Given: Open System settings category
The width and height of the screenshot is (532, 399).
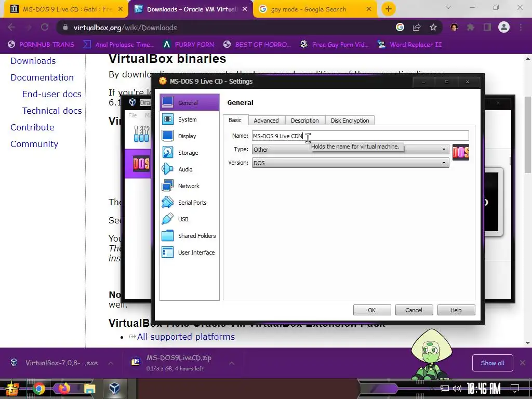Looking at the screenshot, I should [189, 119].
